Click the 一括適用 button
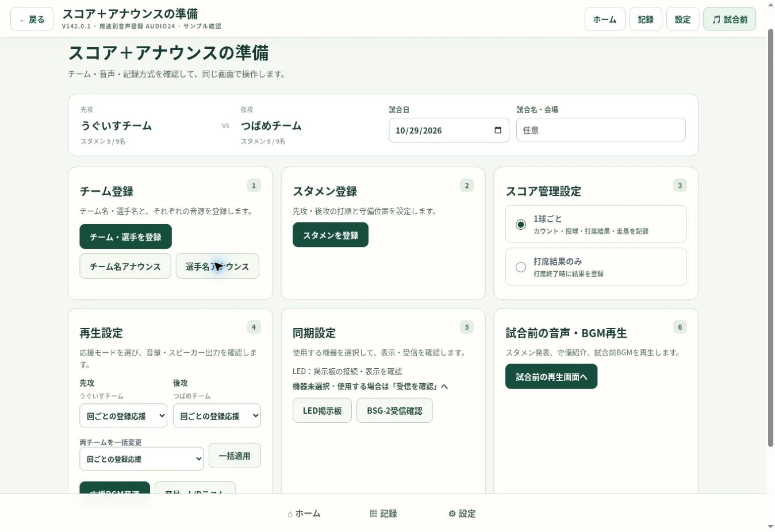 click(x=235, y=456)
